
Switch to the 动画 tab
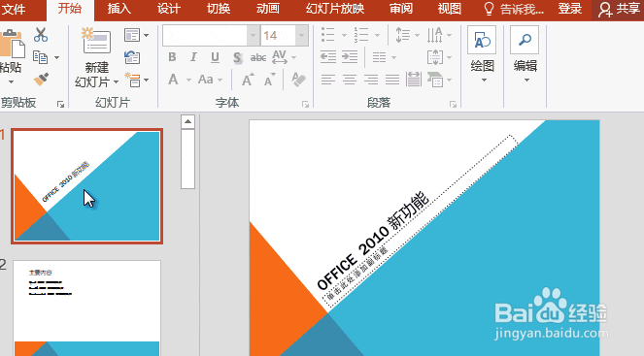(x=268, y=9)
